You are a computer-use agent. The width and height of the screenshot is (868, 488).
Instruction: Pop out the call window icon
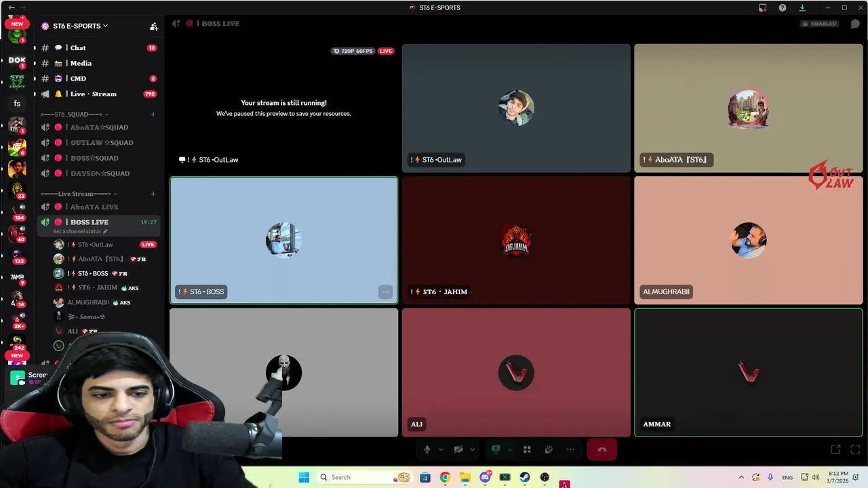click(x=835, y=449)
